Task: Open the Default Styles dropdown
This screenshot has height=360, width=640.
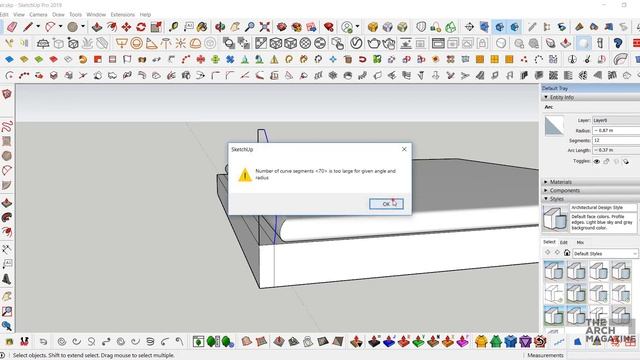Action: (605, 253)
